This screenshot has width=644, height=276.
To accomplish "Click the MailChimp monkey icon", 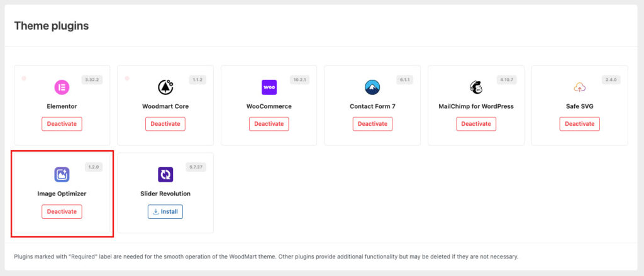I will pyautogui.click(x=475, y=87).
